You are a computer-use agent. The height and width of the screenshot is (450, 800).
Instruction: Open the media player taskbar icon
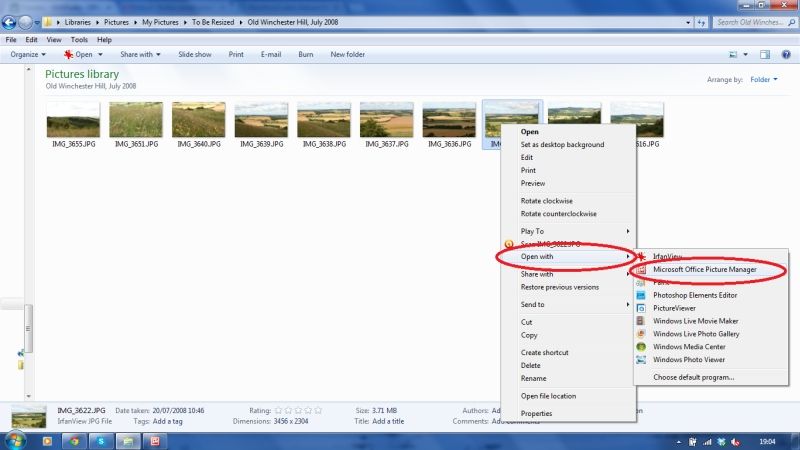[47, 441]
